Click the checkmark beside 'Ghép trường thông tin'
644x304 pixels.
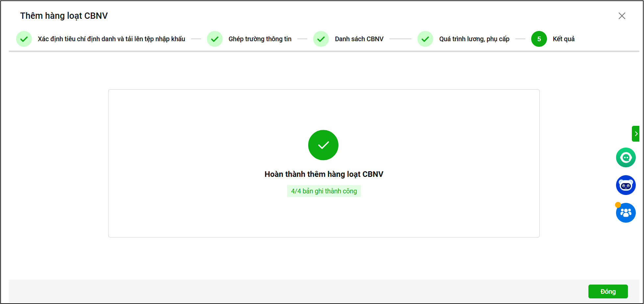tap(215, 39)
